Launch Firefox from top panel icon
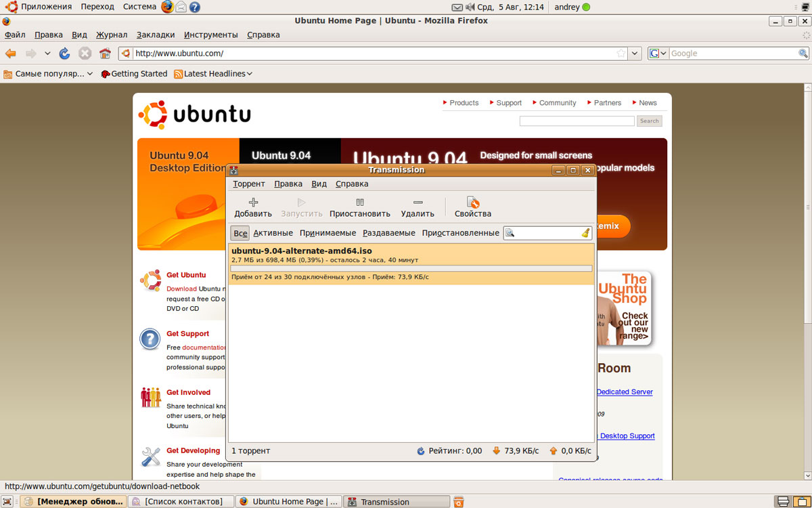Screen dimensions: 812x508 [x=167, y=7]
